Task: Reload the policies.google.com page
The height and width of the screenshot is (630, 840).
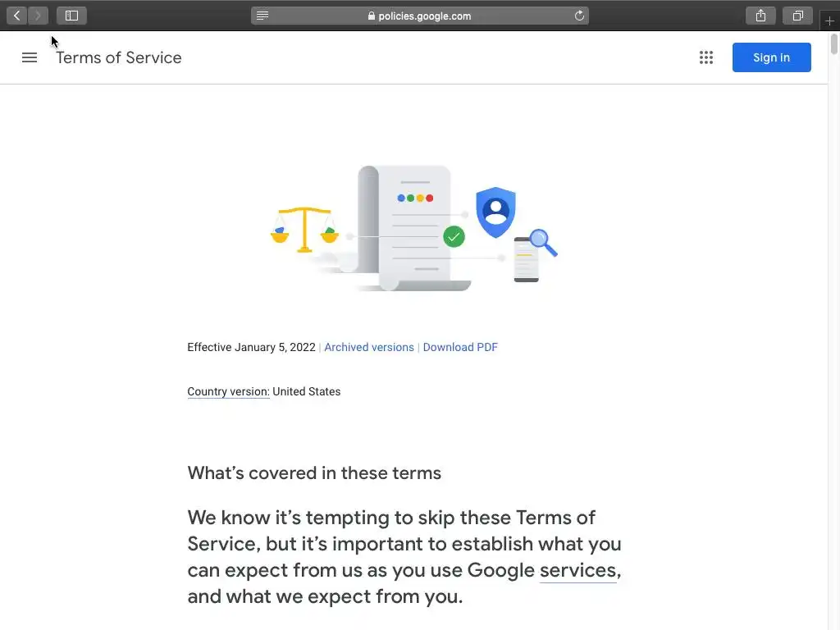Action: [579, 16]
